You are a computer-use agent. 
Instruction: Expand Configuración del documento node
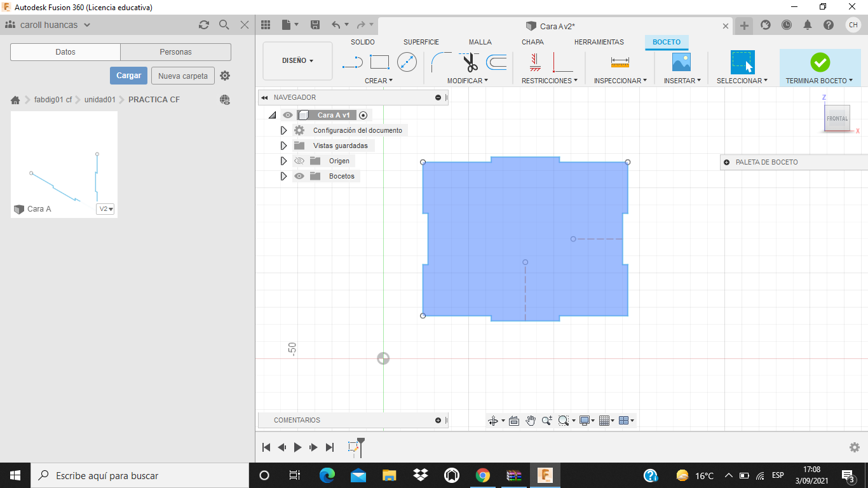coord(283,130)
